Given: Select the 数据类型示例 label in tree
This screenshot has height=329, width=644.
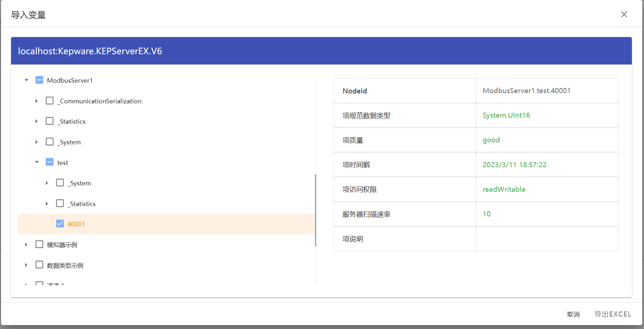Looking at the screenshot, I should pyautogui.click(x=65, y=266).
